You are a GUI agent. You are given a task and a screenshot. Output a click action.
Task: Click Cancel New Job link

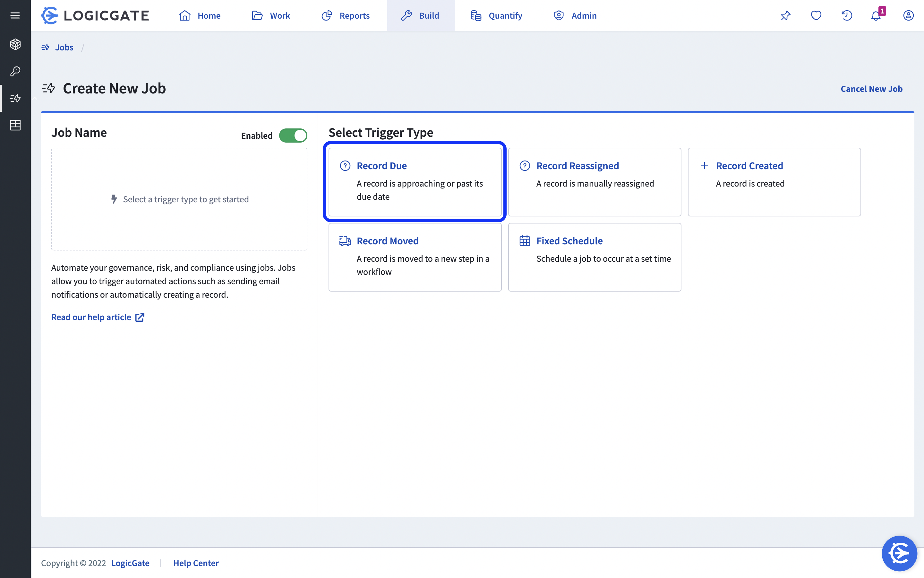click(x=872, y=89)
